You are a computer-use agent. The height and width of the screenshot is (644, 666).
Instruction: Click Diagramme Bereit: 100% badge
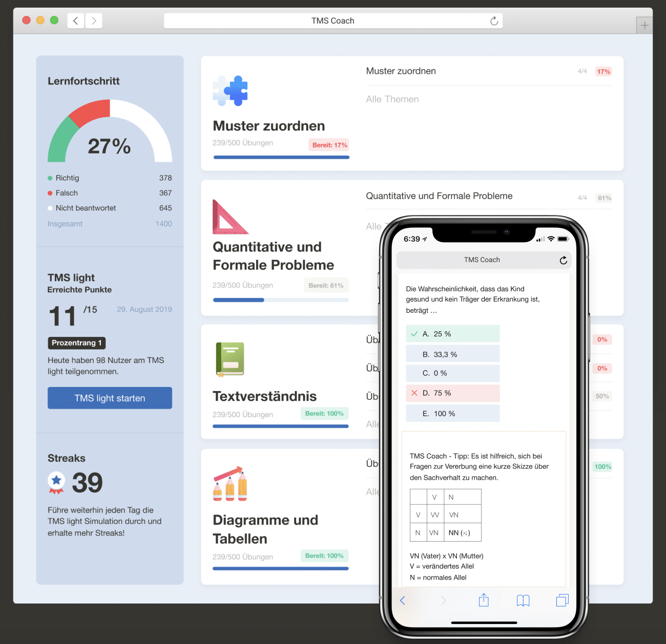[x=324, y=556]
